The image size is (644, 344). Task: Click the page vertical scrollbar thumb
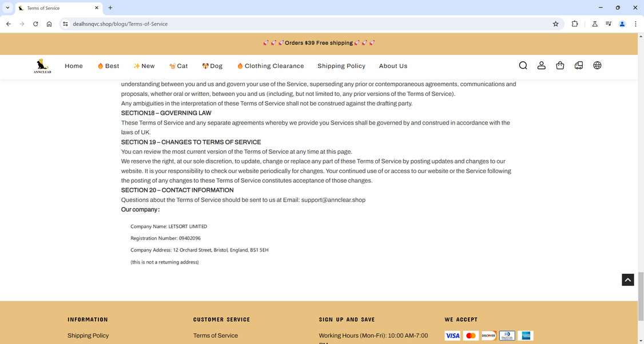[641, 295]
